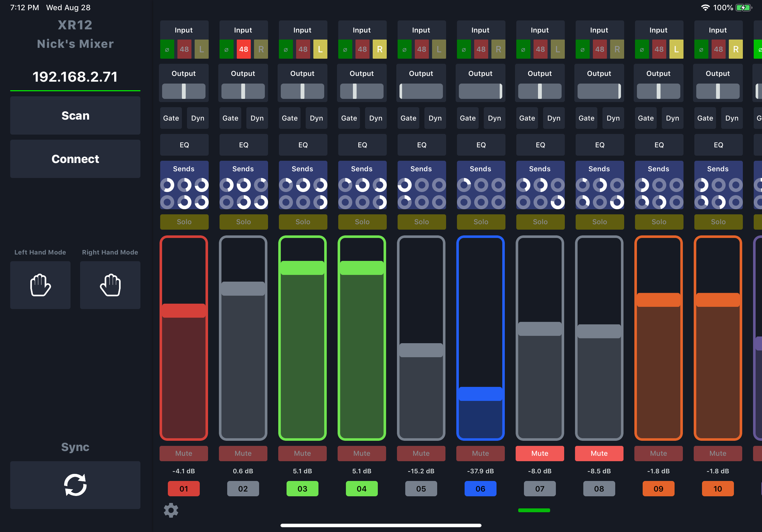Toggle phase invert icon on channel 06
762x532 pixels.
click(464, 49)
